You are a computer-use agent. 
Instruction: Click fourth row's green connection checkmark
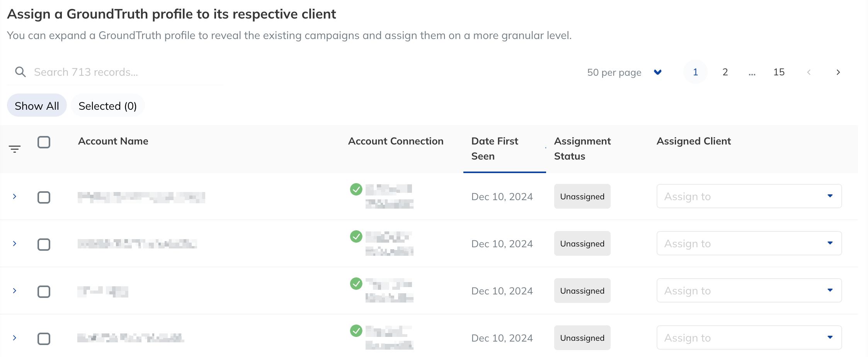pos(356,331)
